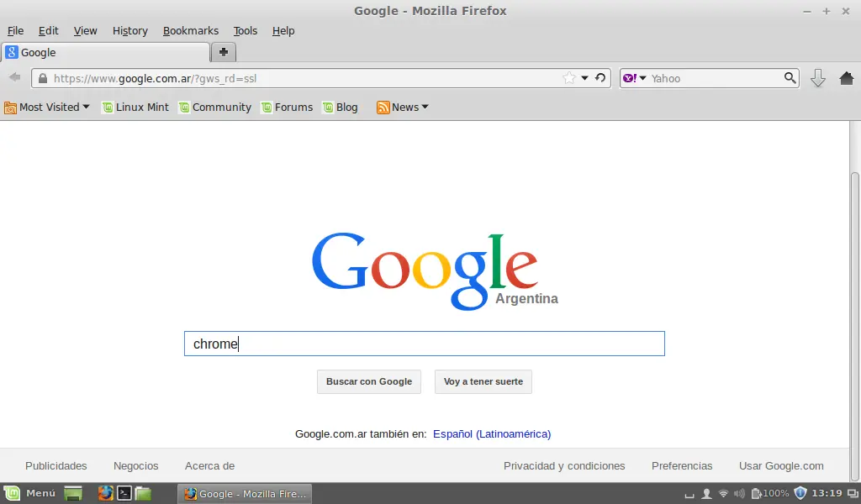Click the back navigation arrow
The width and height of the screenshot is (861, 504).
[15, 77]
